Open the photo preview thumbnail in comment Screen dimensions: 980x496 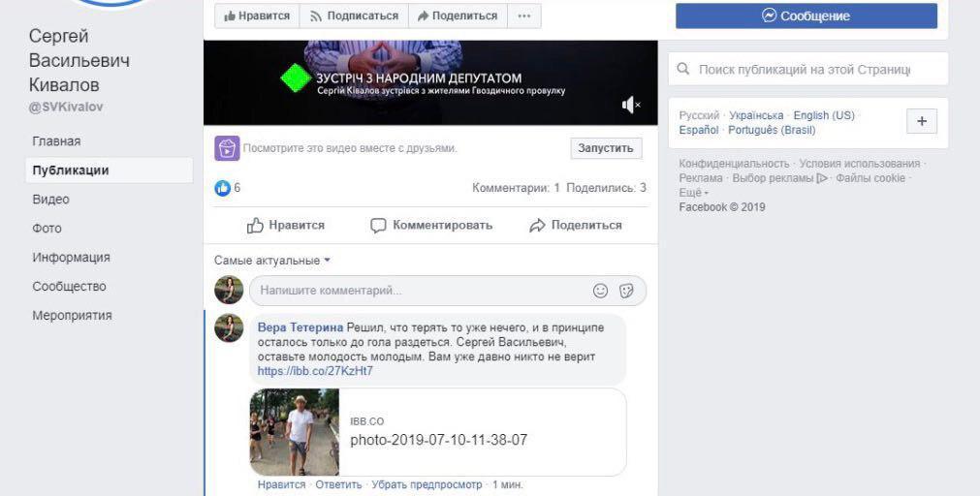pyautogui.click(x=295, y=432)
